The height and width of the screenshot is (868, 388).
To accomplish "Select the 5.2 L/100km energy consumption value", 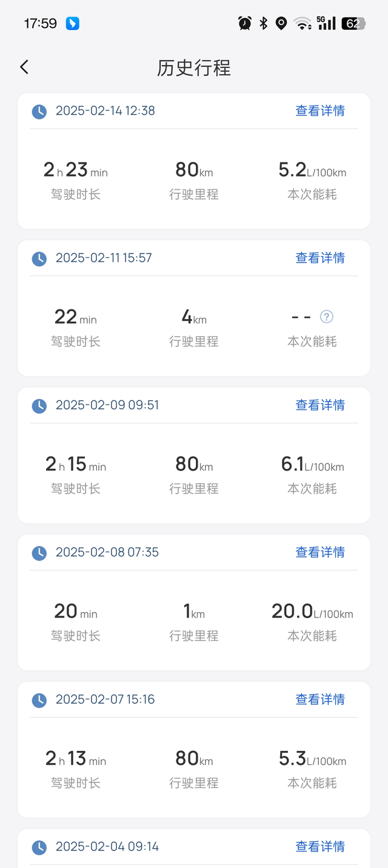I will (x=312, y=170).
